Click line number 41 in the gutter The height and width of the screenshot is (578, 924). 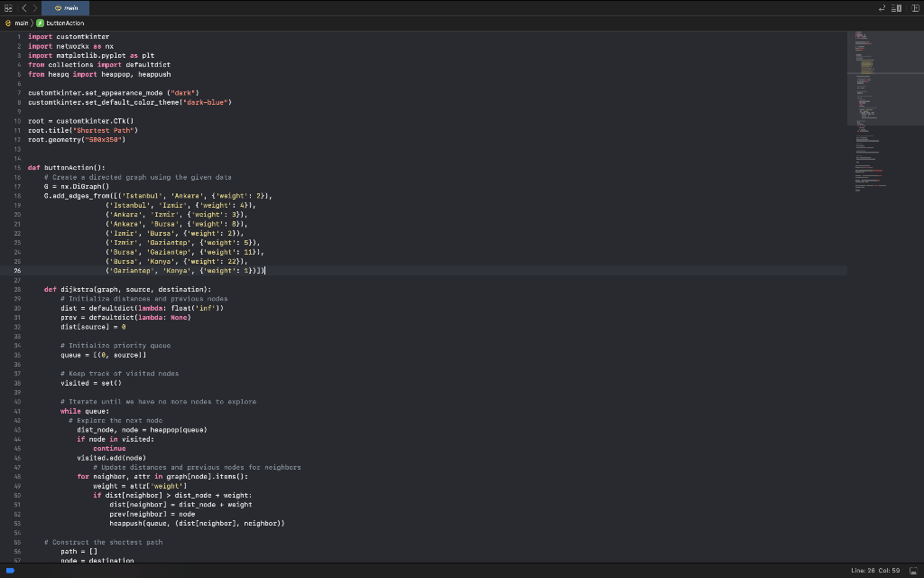tap(18, 411)
